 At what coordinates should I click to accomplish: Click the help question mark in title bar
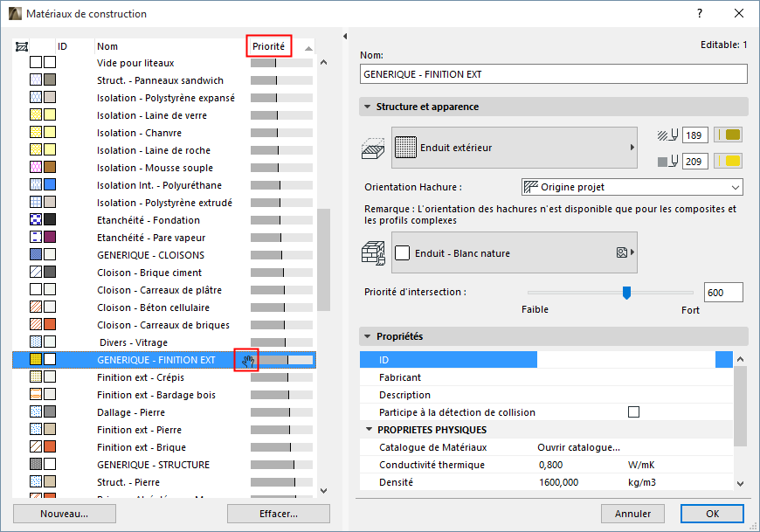click(x=700, y=14)
